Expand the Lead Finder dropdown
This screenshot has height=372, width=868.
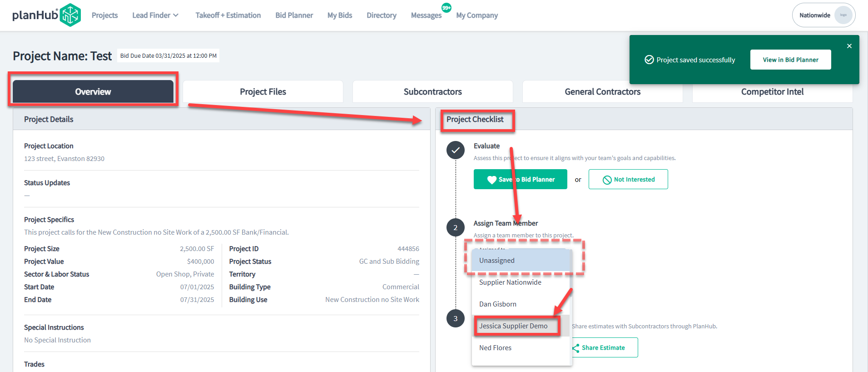[x=155, y=15]
